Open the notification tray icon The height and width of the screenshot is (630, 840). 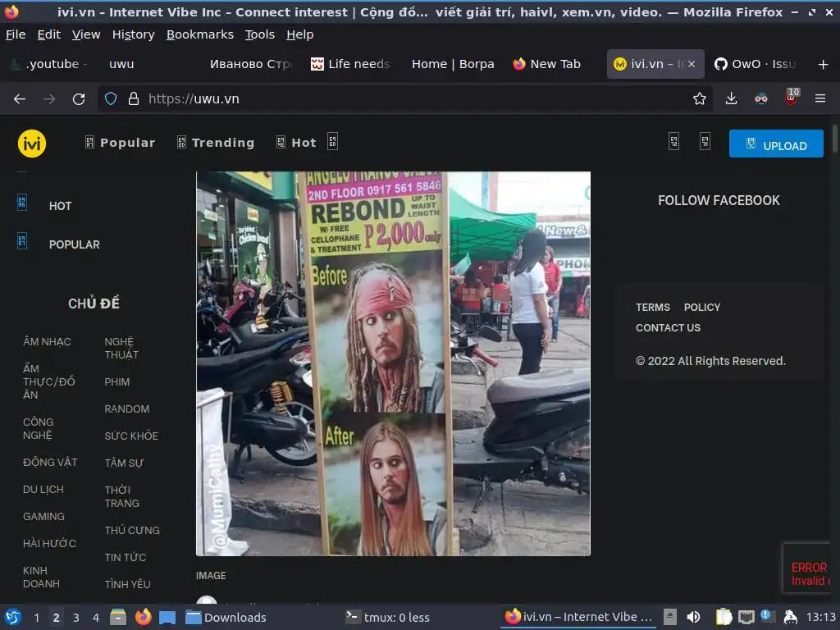point(767,616)
